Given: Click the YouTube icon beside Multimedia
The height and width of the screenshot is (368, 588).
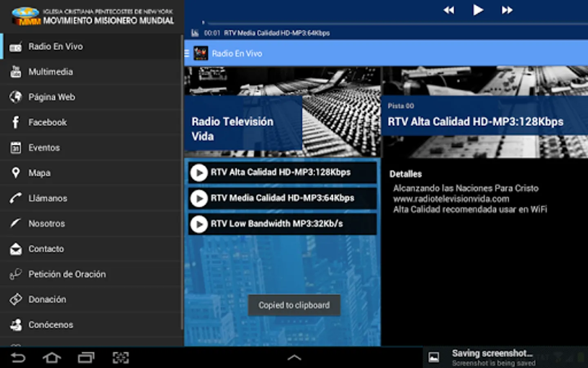Looking at the screenshot, I should coord(16,72).
